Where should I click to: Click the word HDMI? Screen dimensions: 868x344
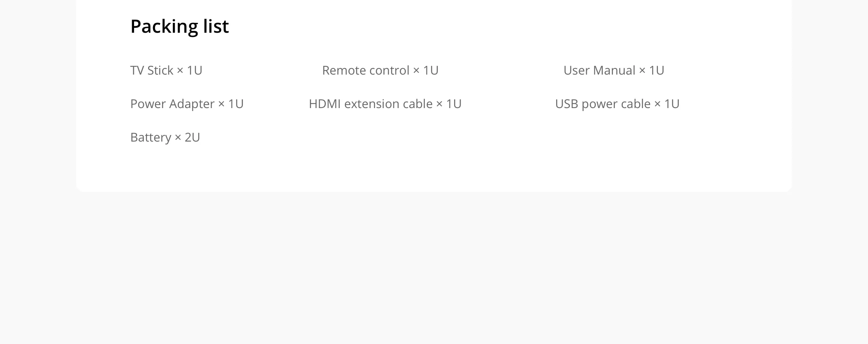pyautogui.click(x=325, y=104)
